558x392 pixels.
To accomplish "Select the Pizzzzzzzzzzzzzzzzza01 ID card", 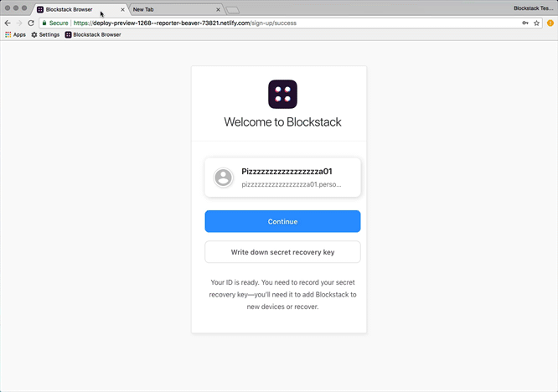I will pos(282,177).
